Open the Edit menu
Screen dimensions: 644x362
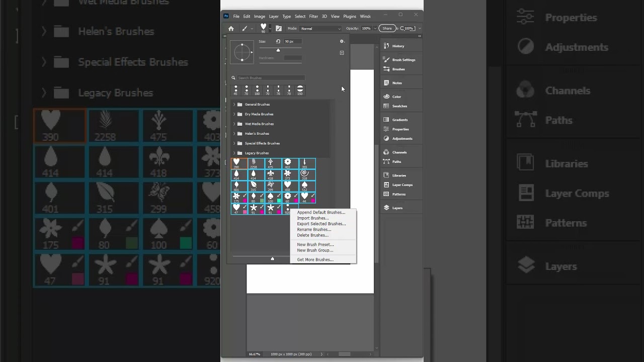click(247, 17)
